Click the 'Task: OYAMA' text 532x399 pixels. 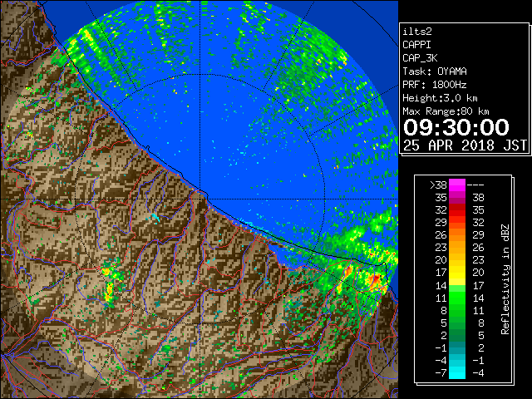435,71
